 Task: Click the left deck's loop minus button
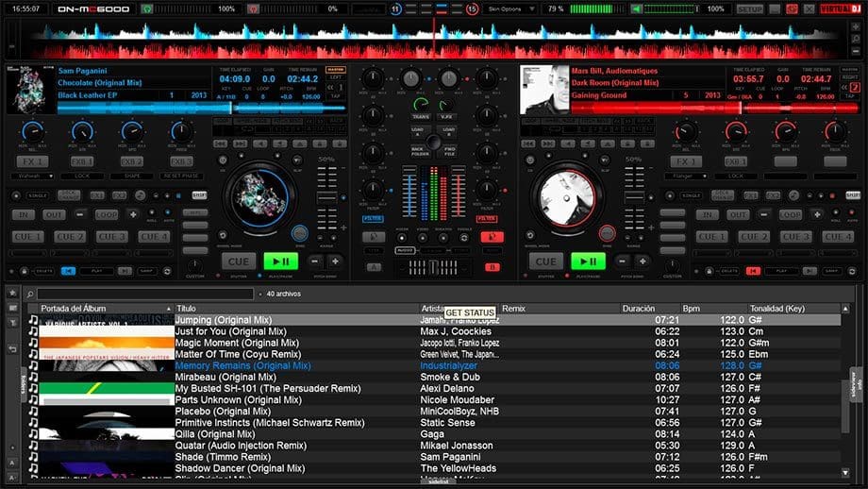(79, 214)
